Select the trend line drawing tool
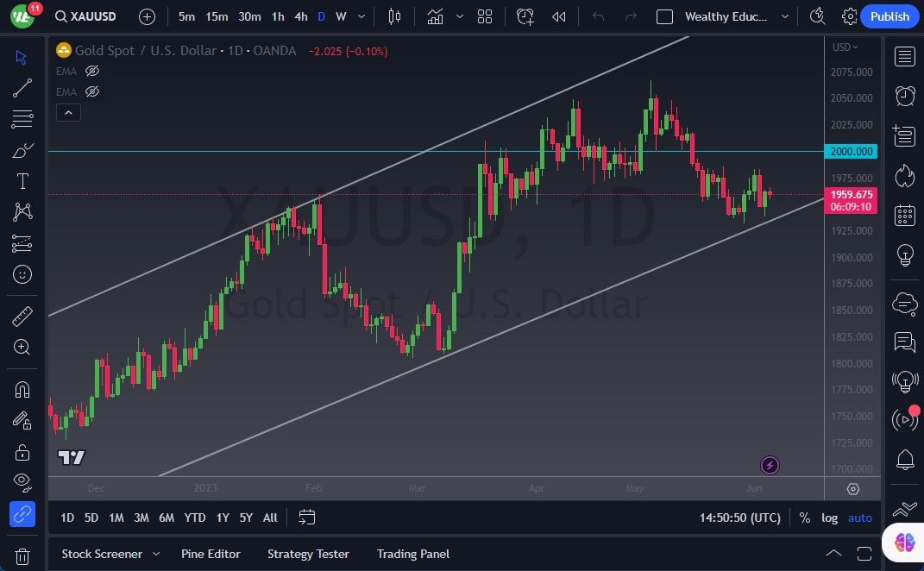This screenshot has width=924, height=571. click(x=22, y=87)
